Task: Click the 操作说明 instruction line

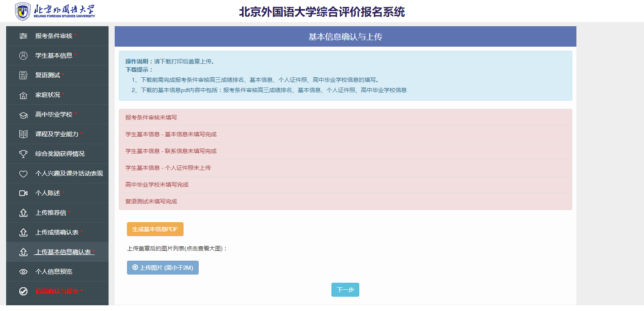Action: pos(170,61)
